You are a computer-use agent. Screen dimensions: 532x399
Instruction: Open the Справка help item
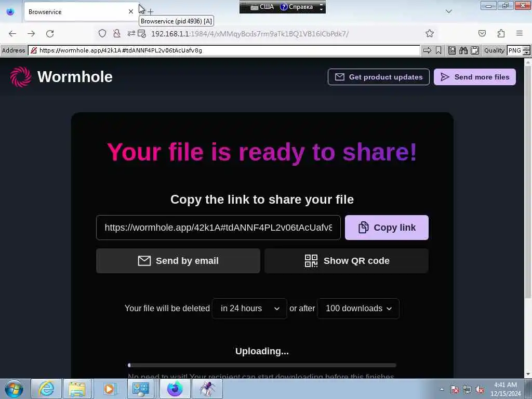pos(297,7)
